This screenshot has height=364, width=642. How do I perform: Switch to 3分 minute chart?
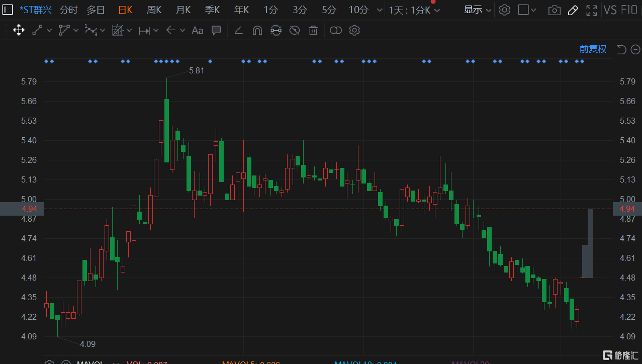pyautogui.click(x=300, y=10)
